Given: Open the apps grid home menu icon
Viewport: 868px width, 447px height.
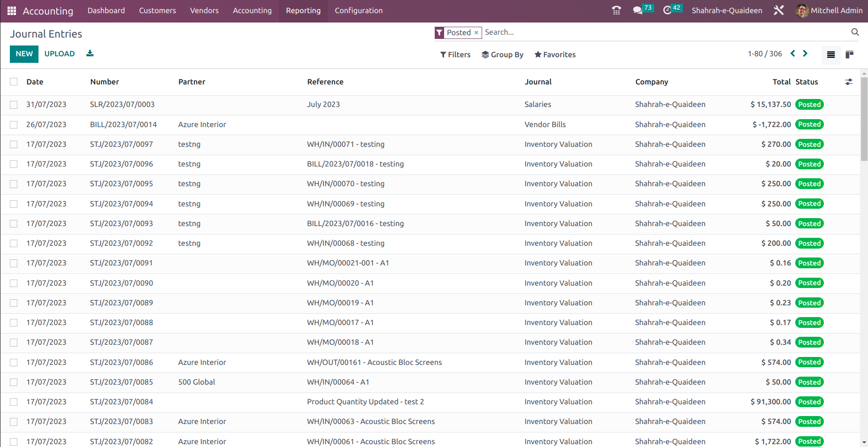Looking at the screenshot, I should coord(12,11).
